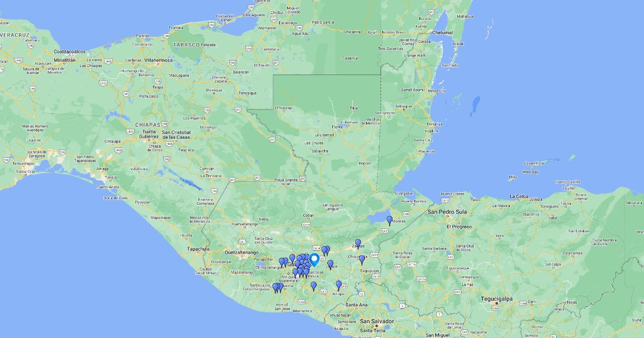
Task: Select the map marker near Morales
Action: (390, 219)
